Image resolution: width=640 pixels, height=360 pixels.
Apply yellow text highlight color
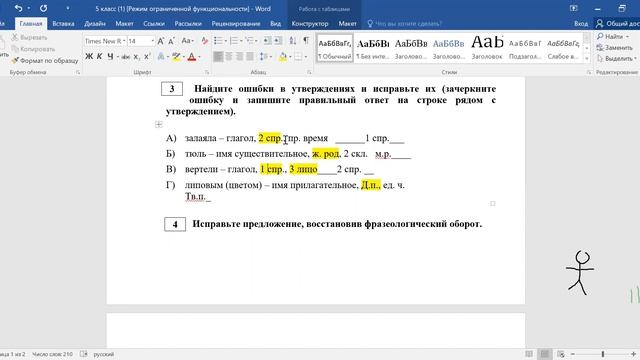176,56
